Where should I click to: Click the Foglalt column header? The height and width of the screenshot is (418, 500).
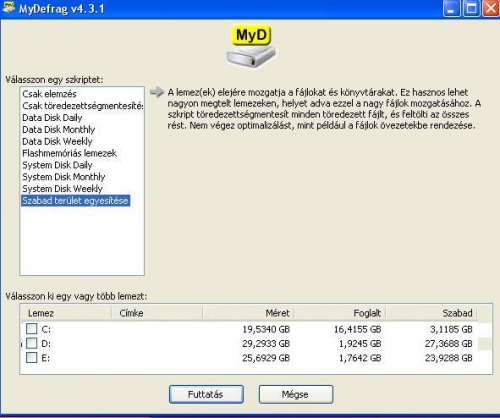[340, 313]
